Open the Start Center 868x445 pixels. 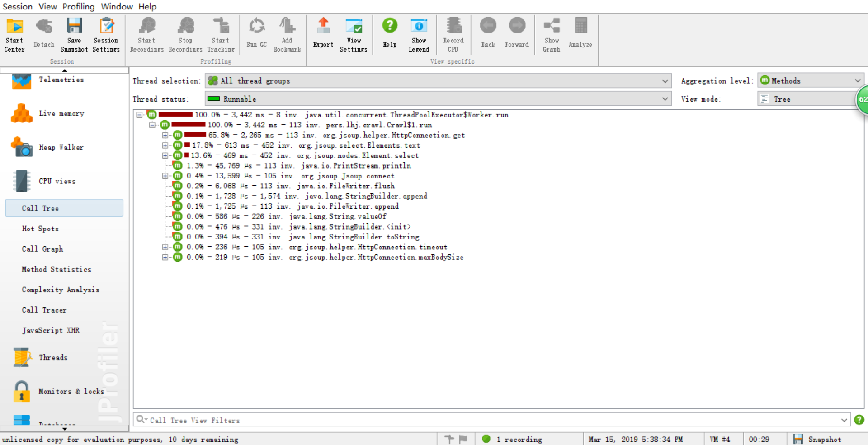14,35
